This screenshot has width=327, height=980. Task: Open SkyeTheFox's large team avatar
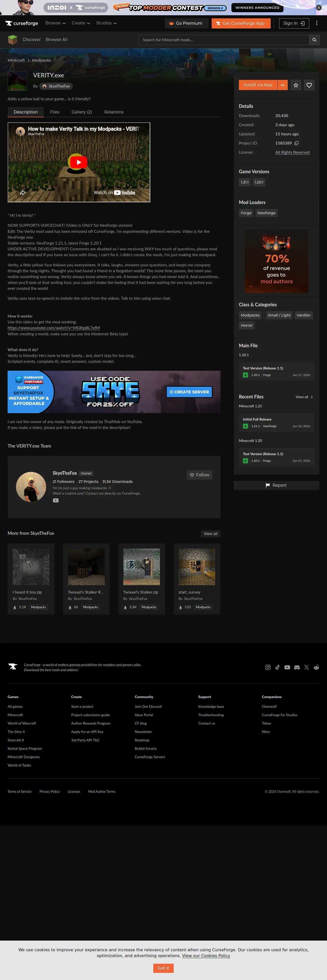coord(31,487)
